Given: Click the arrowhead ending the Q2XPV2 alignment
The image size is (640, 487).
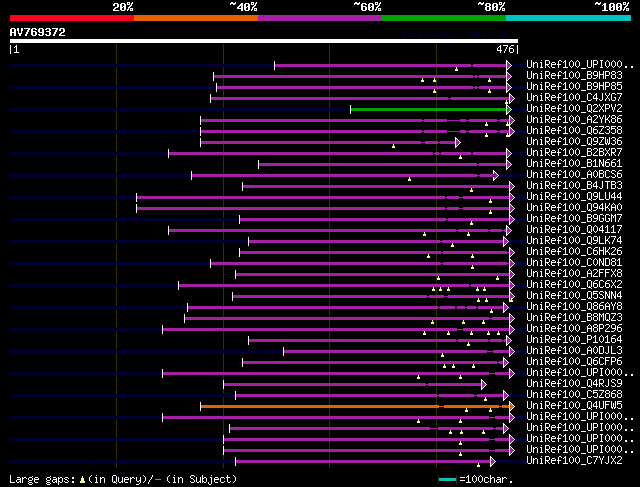Looking at the screenshot, I should [509, 109].
